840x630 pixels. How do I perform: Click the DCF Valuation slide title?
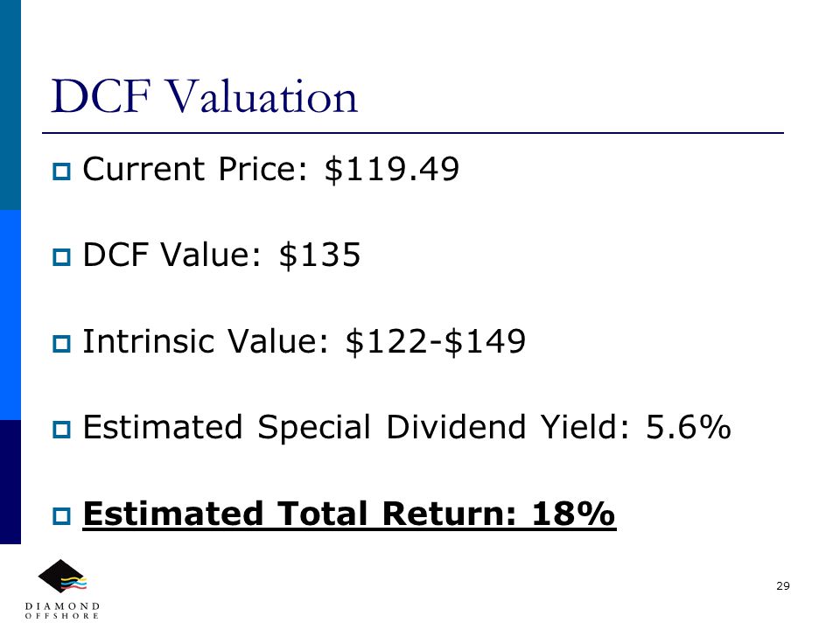pyautogui.click(x=204, y=96)
